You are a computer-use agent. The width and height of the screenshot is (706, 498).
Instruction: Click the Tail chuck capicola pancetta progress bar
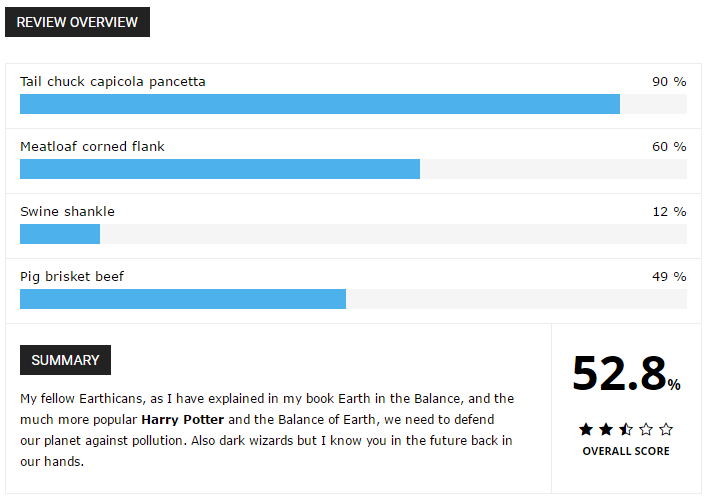[x=353, y=104]
